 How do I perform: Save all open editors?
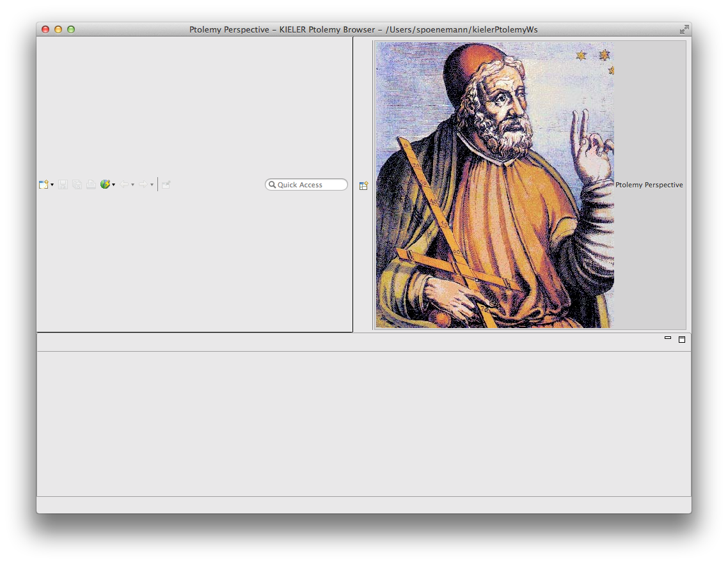77,184
